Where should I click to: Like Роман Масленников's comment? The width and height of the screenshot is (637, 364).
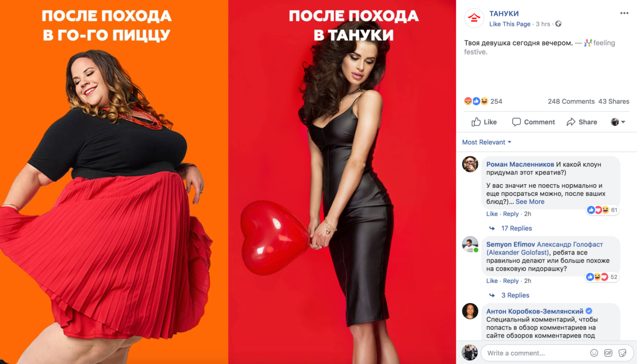[492, 214]
